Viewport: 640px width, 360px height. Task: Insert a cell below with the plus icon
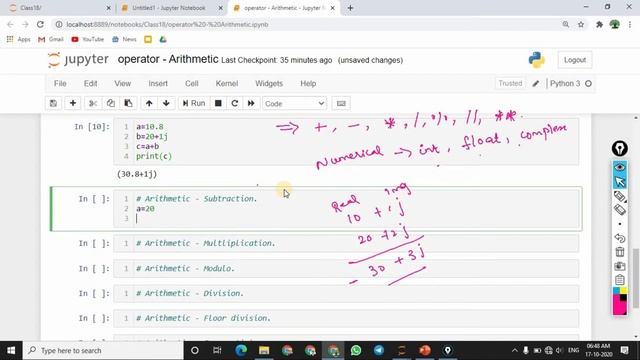[73, 103]
